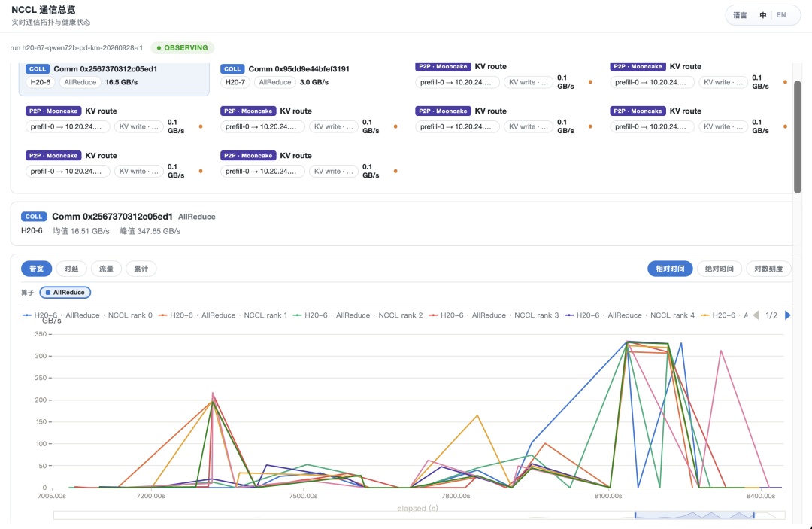Switch to the 带宽 tab
Screen dimensions: 812x529
pyautogui.click(x=36, y=269)
